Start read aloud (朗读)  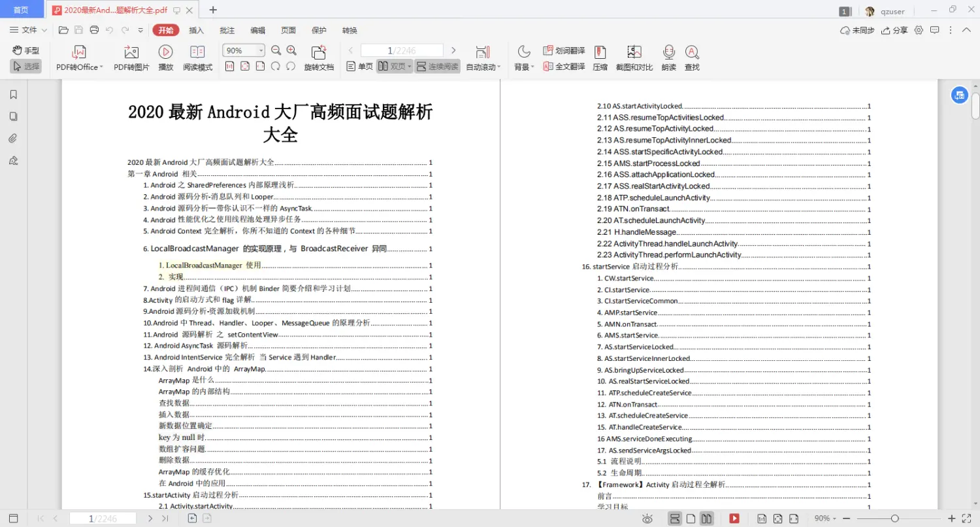click(x=668, y=58)
